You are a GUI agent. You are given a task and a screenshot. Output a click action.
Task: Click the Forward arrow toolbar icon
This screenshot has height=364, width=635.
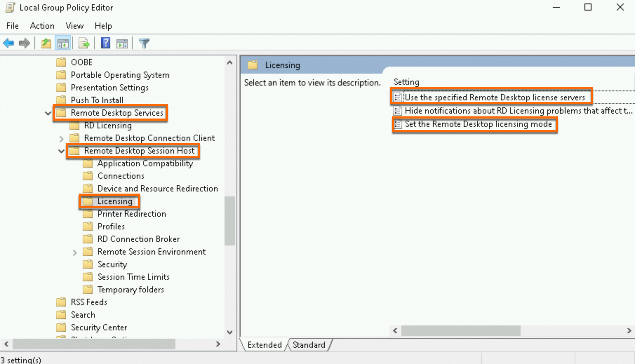pyautogui.click(x=25, y=43)
